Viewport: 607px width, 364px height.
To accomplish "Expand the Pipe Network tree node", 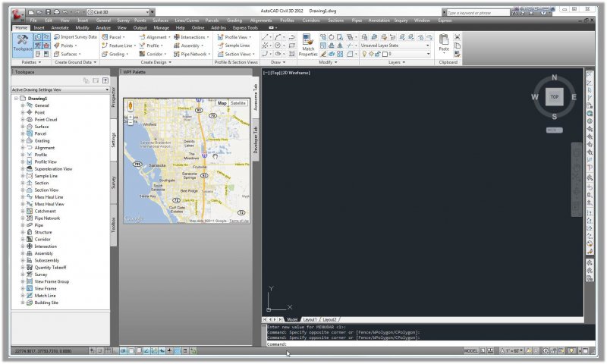I will [23, 218].
